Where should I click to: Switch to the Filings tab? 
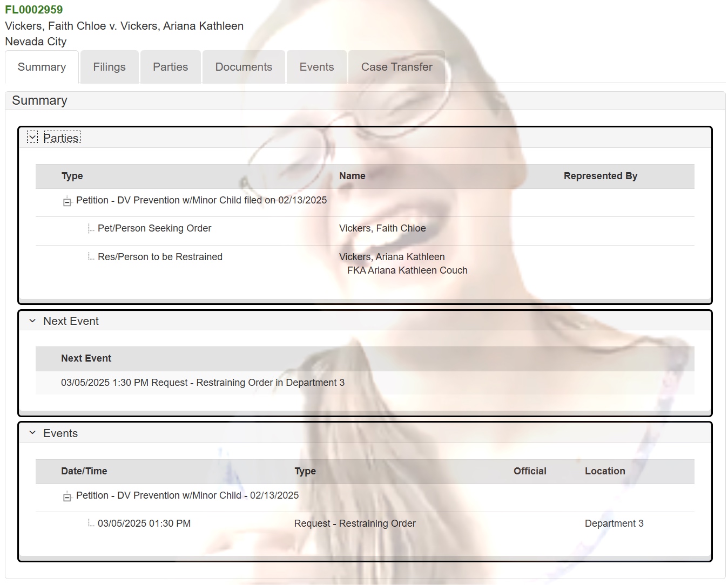109,67
